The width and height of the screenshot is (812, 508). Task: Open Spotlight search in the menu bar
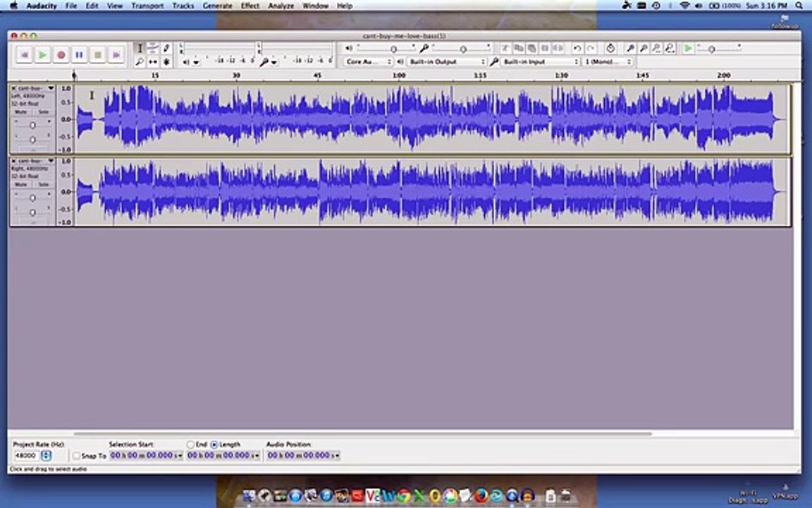click(x=799, y=6)
